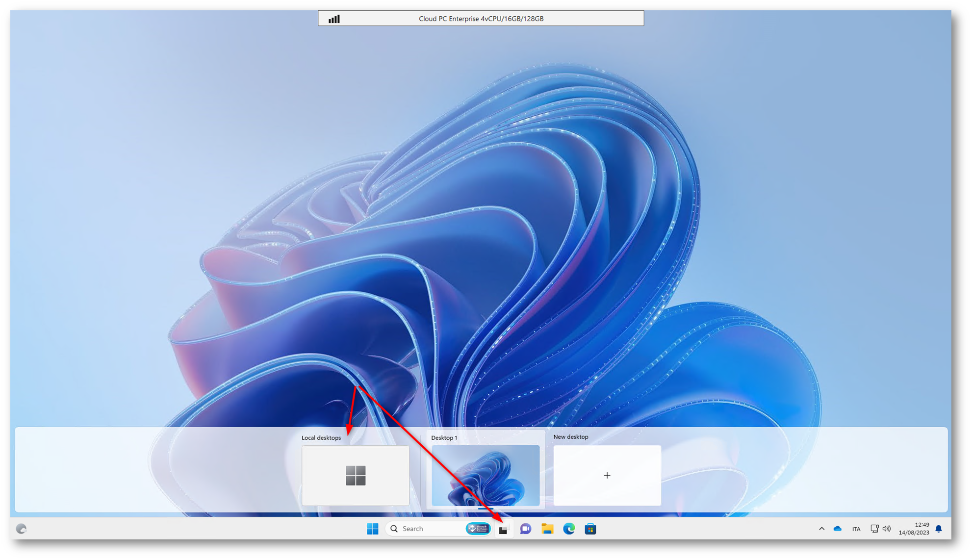Image resolution: width=972 pixels, height=560 pixels.
Task: Open the widgets icon at taskbar left
Action: pos(21,529)
